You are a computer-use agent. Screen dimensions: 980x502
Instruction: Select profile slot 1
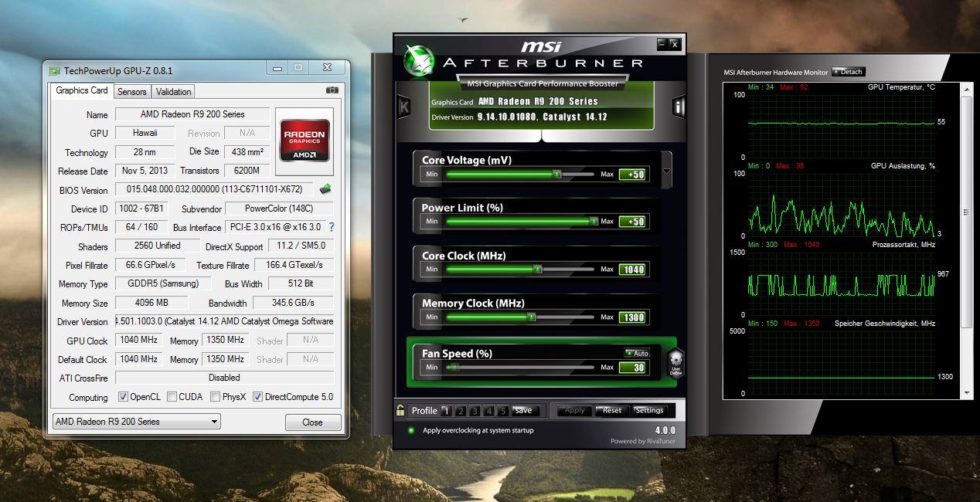pyautogui.click(x=446, y=411)
